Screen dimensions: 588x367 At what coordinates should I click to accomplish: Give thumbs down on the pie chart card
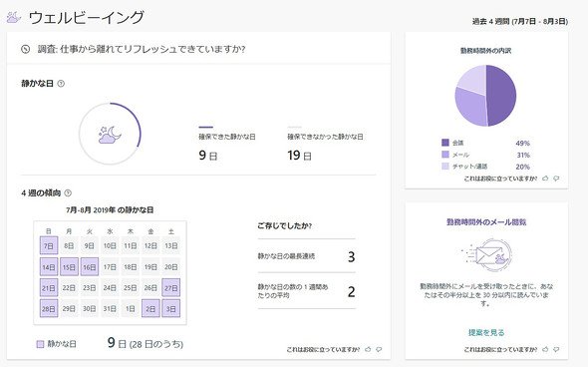pyautogui.click(x=556, y=179)
